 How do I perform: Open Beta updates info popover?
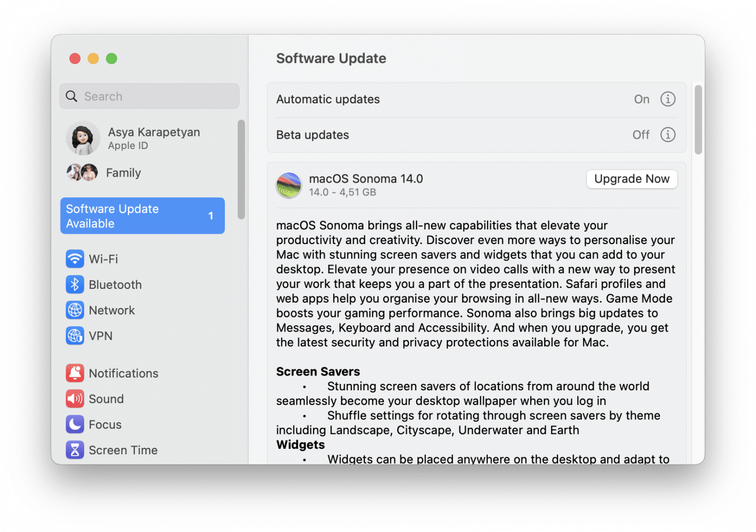668,134
